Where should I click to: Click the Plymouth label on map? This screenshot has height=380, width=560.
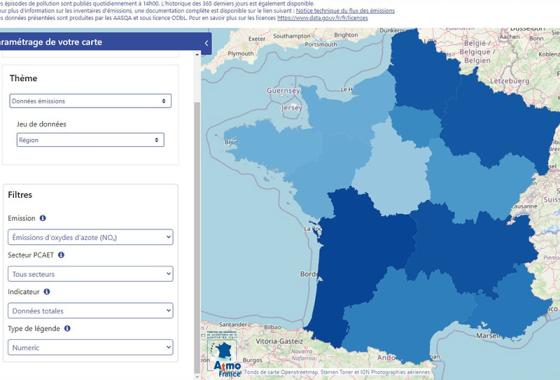point(241,54)
